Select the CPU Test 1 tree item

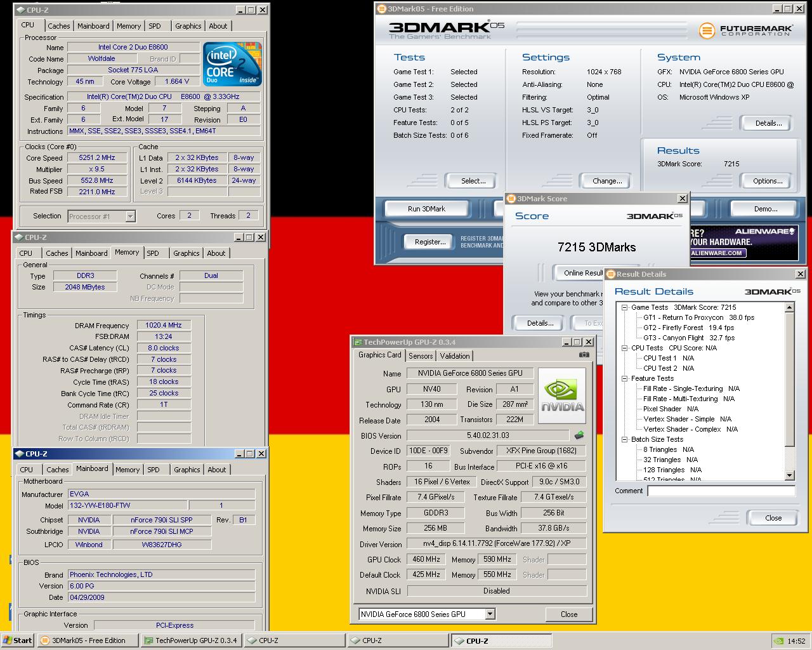(668, 358)
